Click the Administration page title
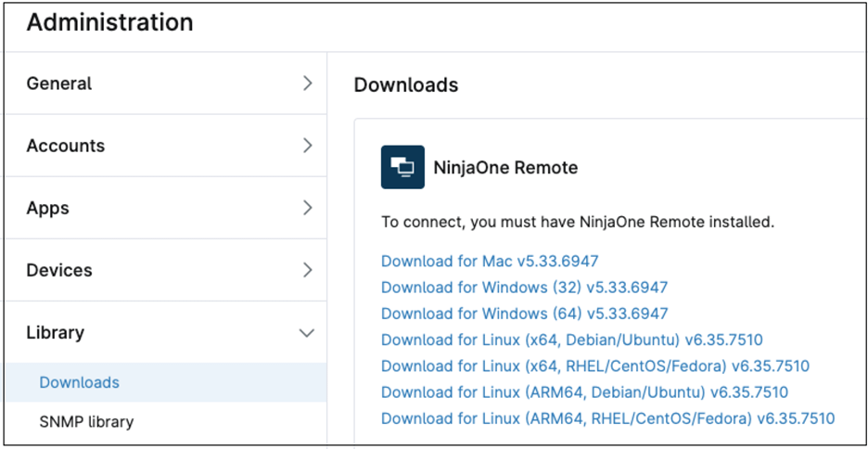 point(109,22)
